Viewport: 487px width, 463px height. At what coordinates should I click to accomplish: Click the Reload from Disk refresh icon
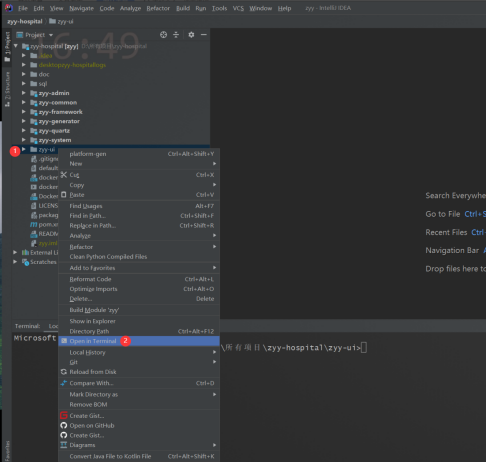coord(64,372)
